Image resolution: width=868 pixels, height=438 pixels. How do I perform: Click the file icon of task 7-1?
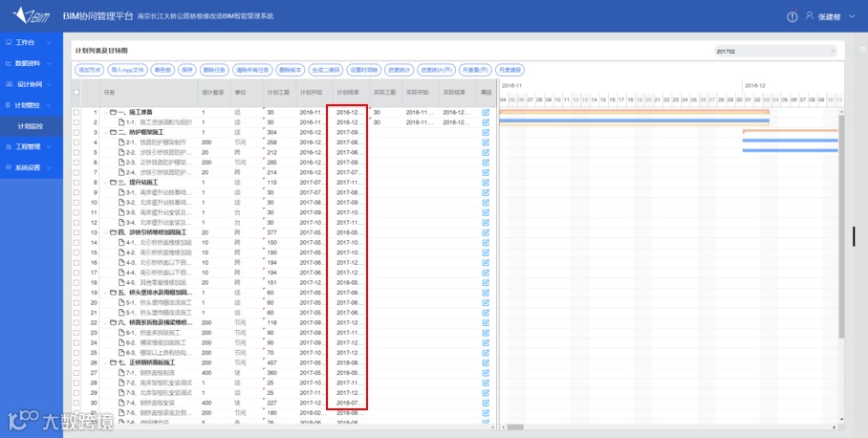point(121,373)
